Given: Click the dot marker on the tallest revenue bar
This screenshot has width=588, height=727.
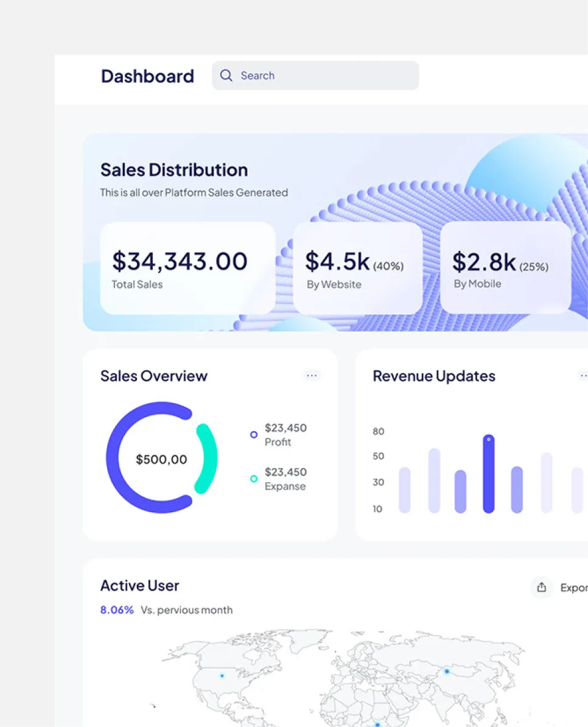Looking at the screenshot, I should 488,438.
